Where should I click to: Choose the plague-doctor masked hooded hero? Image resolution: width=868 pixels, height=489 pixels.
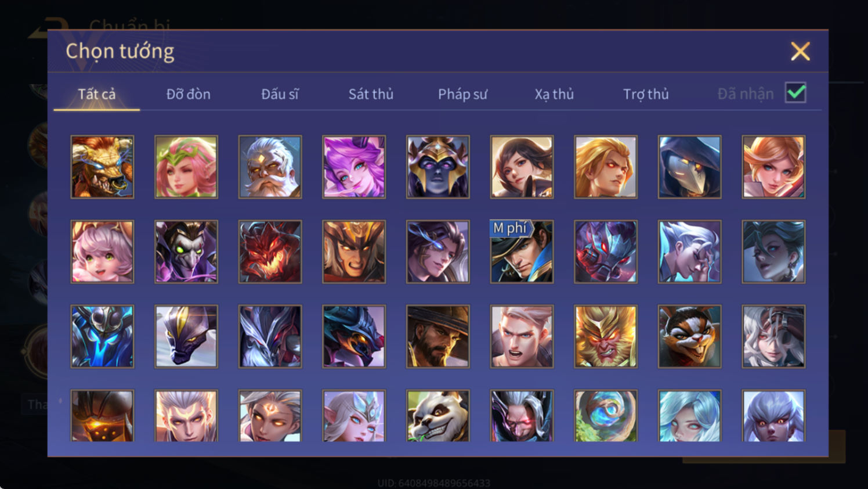coord(689,167)
